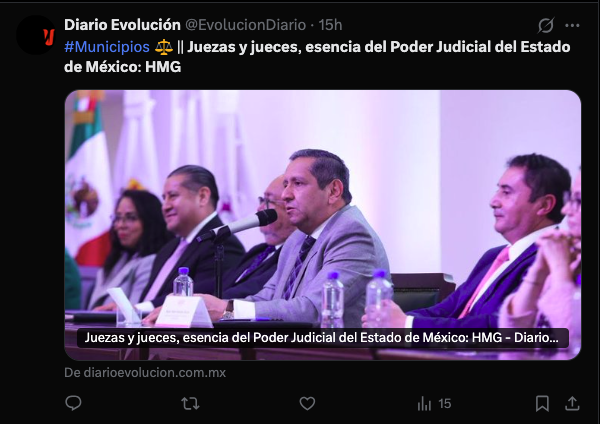Viewport: 600px width, 424px height.
Task: Click the Diario Evolución display name
Action: point(122,25)
